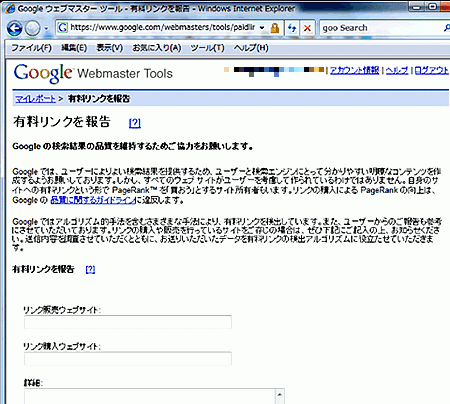450x404 pixels.
Task: Click the Internet Explorer title bar icon
Action: click(x=10, y=8)
